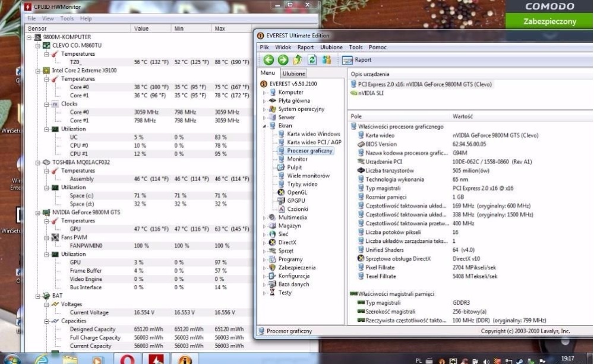Click the Up level arrow icon in EVEREST
594x364 pixels.
tap(298, 60)
